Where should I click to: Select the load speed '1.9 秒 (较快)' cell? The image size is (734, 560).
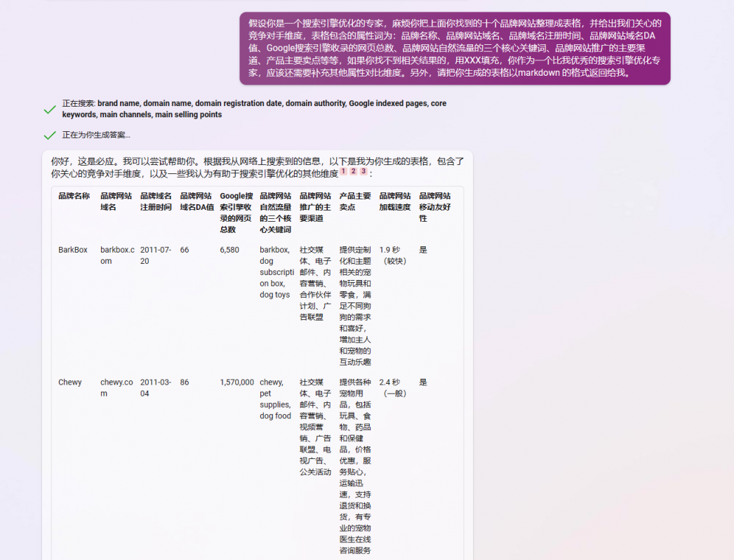(393, 255)
